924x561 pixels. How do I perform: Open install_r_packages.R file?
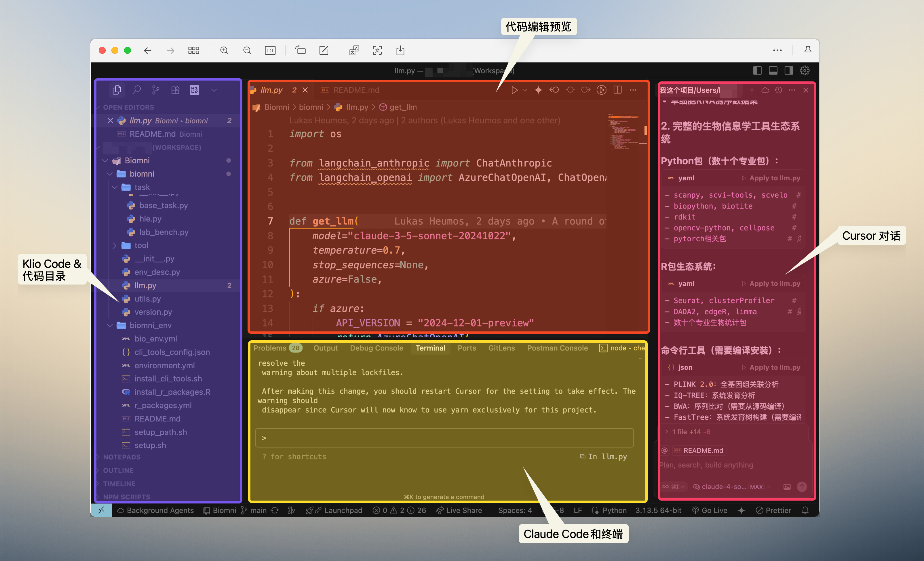tap(172, 392)
